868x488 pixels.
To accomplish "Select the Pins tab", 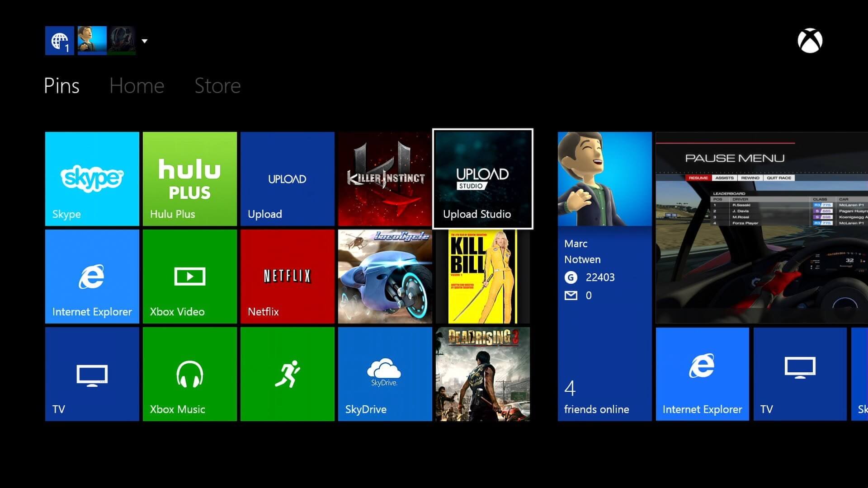I will tap(61, 85).
